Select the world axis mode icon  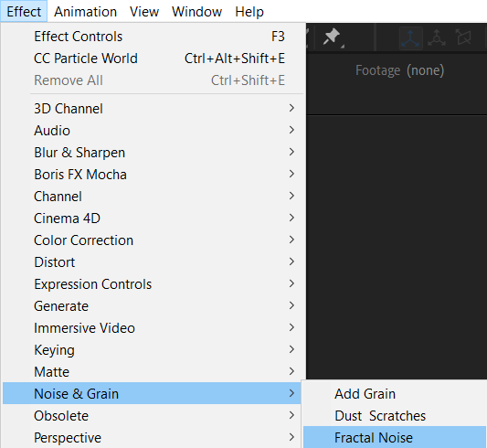pyautogui.click(x=437, y=38)
